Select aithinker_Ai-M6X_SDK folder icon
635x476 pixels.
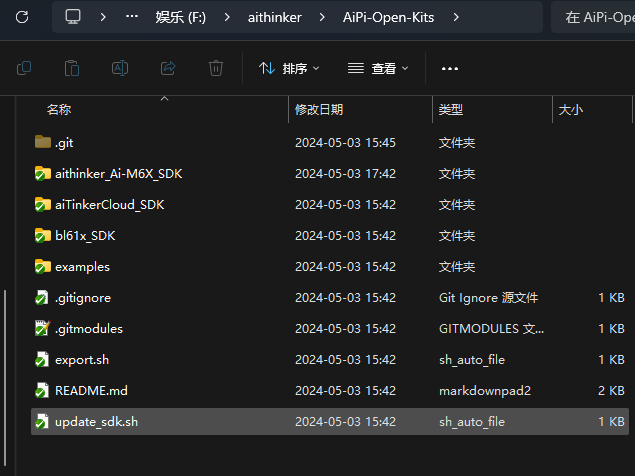click(43, 173)
